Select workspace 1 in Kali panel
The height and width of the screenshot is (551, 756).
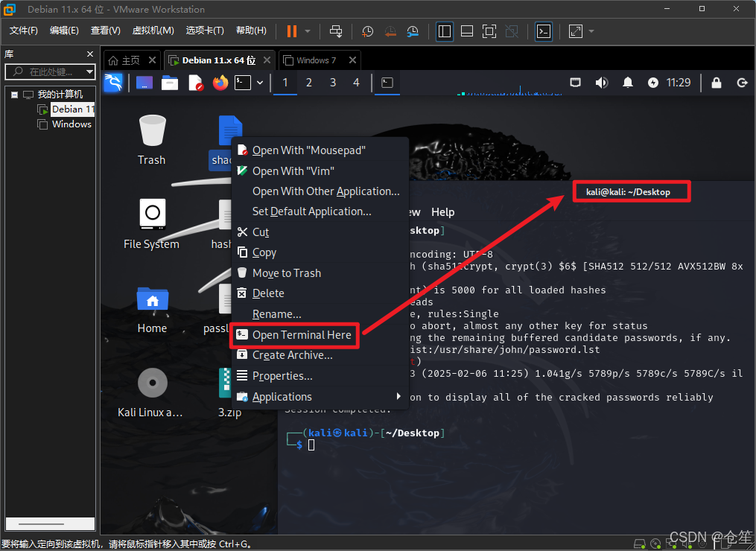[285, 83]
